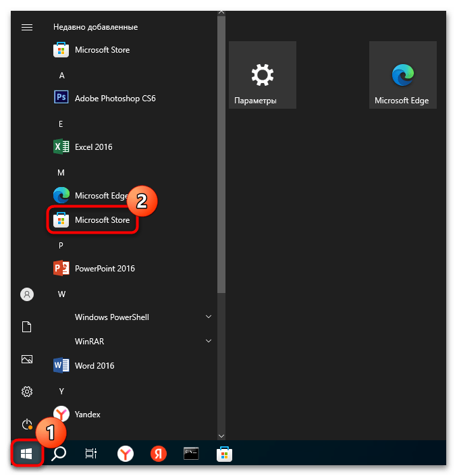Click the taskbar search magnifier icon
457x476 pixels.
click(59, 454)
